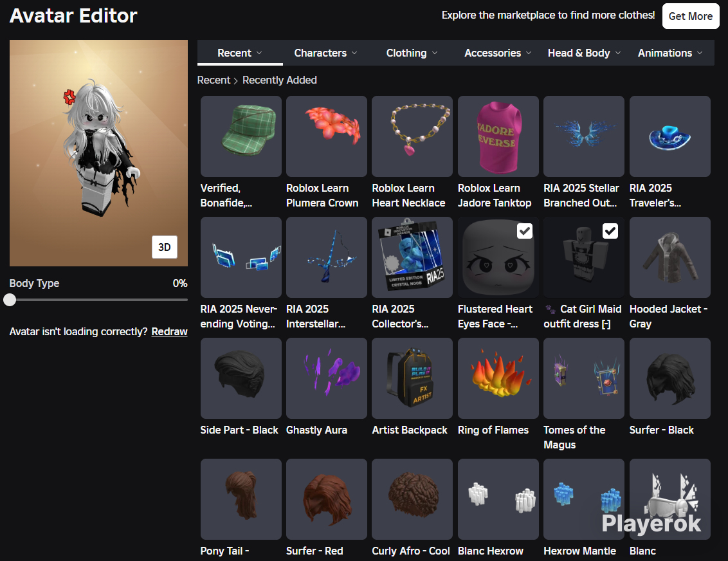Screen dimensions: 728x561
Task: Click the Ring of Flames item name
Action: point(493,430)
